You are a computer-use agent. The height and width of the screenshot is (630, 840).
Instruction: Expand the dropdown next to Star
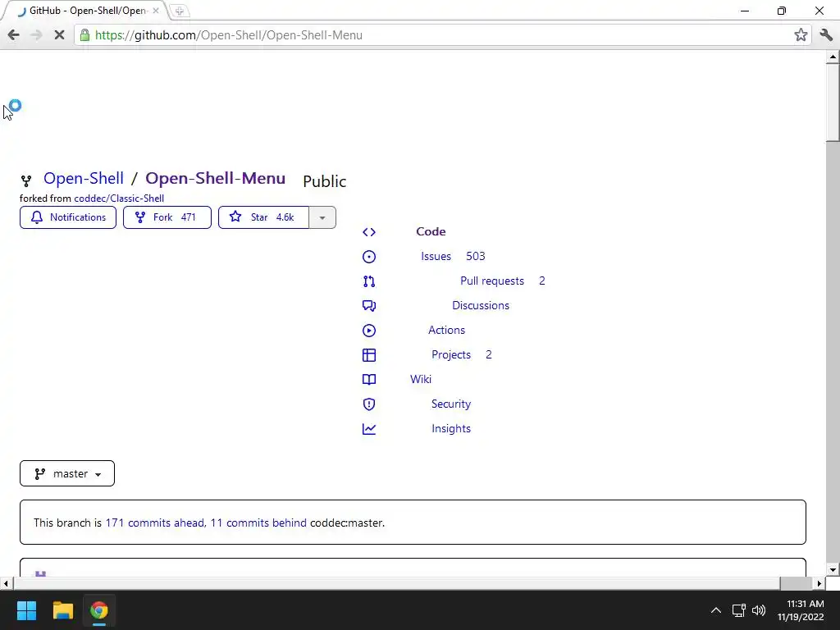322,217
